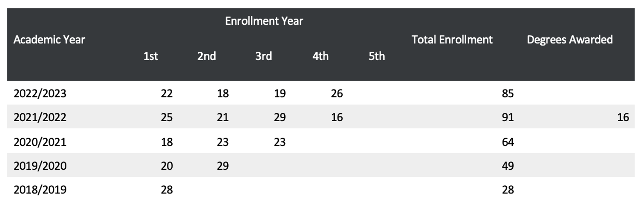Click the 2021/2022 row label

click(x=40, y=117)
